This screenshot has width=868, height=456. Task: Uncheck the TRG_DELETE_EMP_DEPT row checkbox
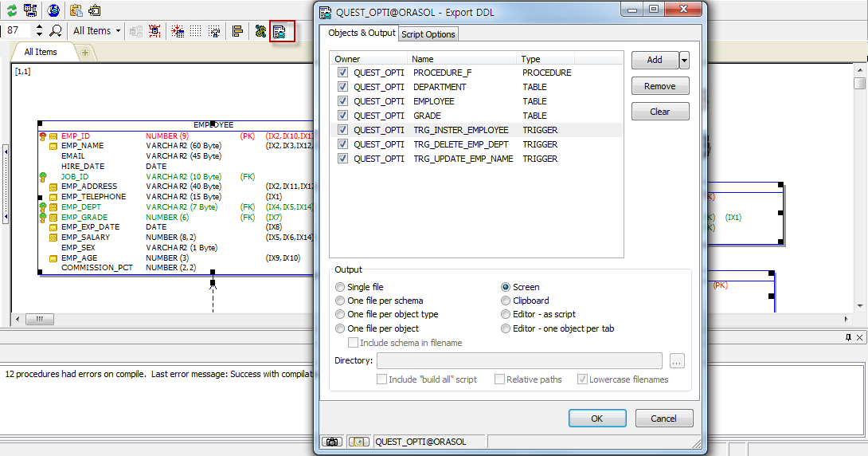pyautogui.click(x=342, y=144)
